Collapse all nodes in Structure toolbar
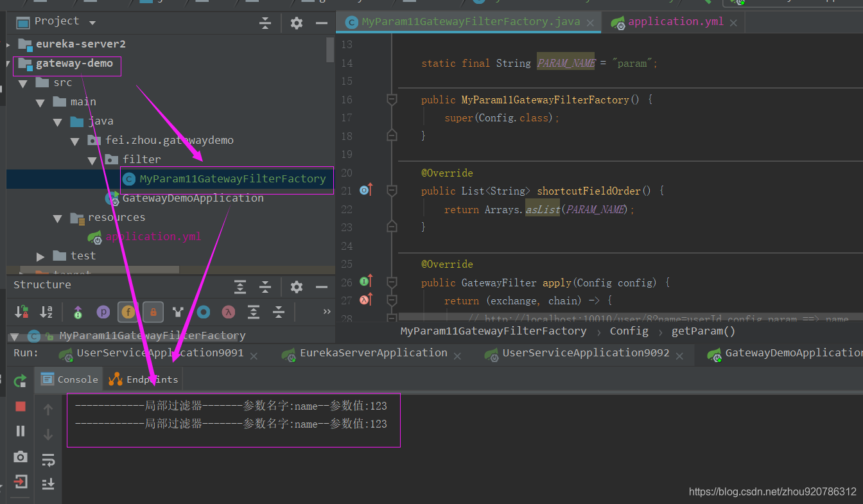The height and width of the screenshot is (504, 863). pos(279,312)
